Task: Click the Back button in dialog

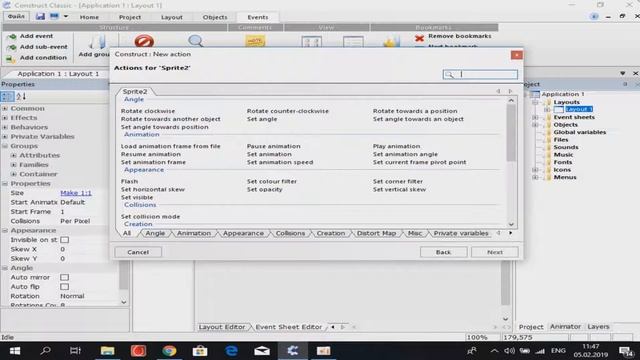Action: pos(443,252)
